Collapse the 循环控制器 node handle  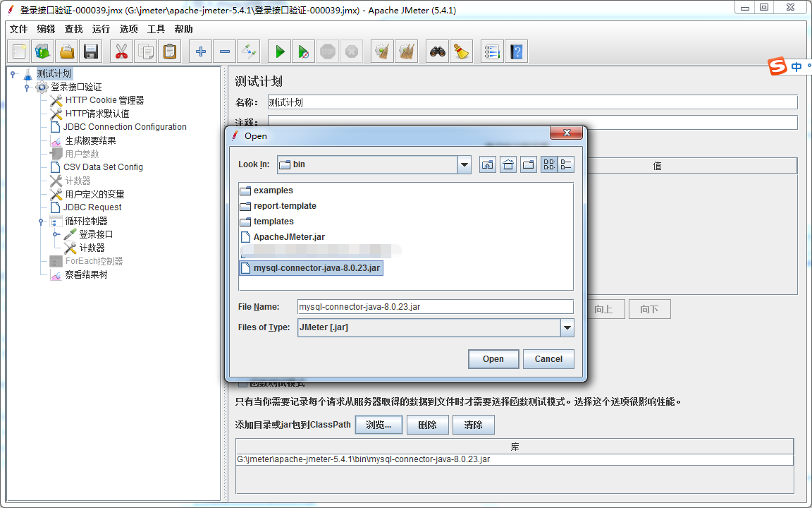tap(41, 222)
